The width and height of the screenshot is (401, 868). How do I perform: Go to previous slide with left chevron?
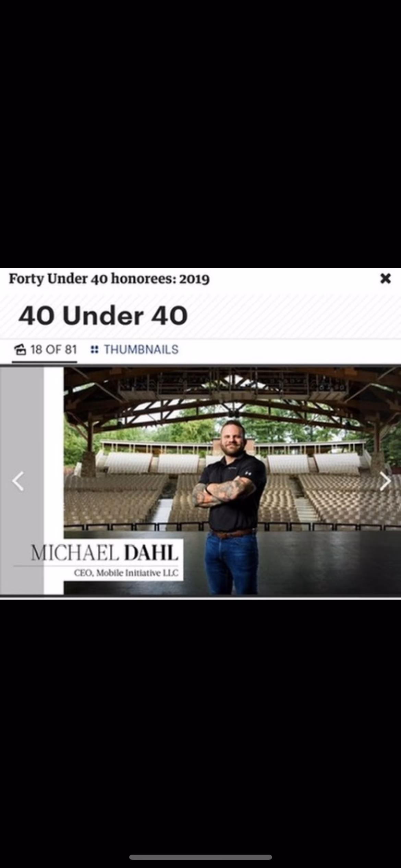[18, 481]
